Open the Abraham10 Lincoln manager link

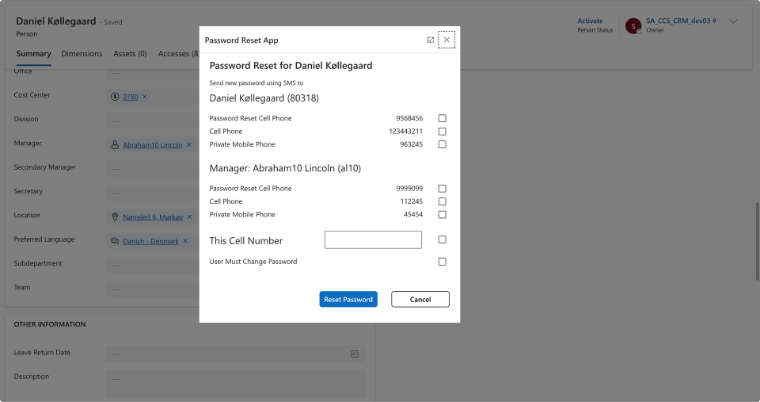(x=152, y=144)
